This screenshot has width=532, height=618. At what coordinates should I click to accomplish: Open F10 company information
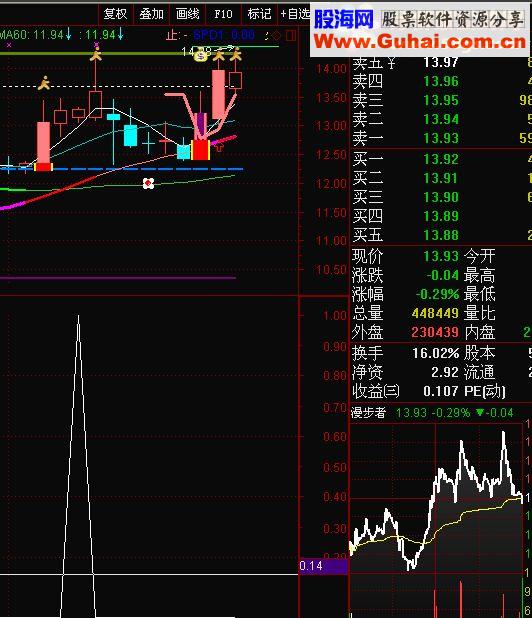click(223, 14)
